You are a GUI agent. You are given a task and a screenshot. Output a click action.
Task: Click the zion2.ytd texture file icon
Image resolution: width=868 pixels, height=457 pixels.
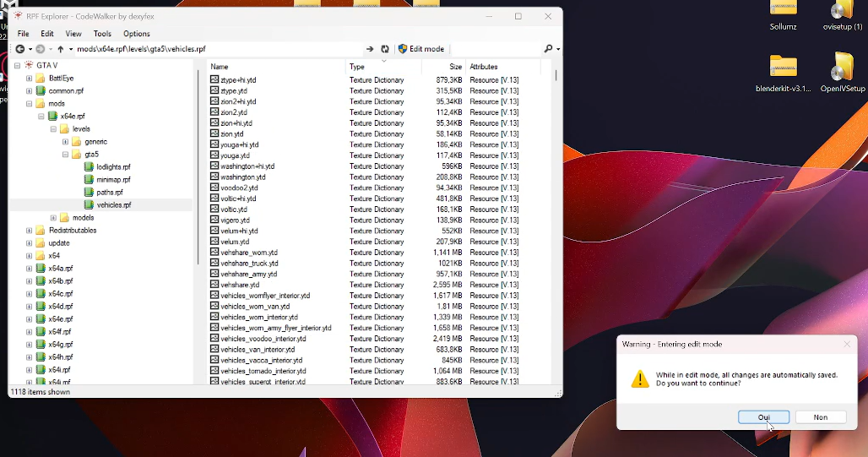pyautogui.click(x=214, y=112)
